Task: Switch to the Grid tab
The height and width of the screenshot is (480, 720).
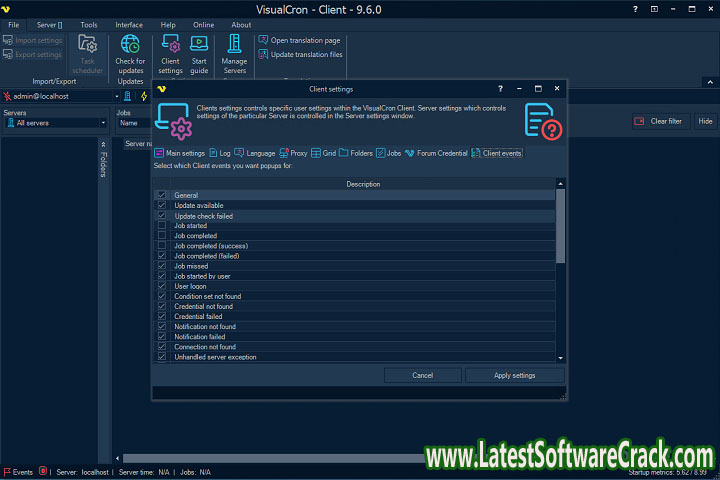Action: 323,153
